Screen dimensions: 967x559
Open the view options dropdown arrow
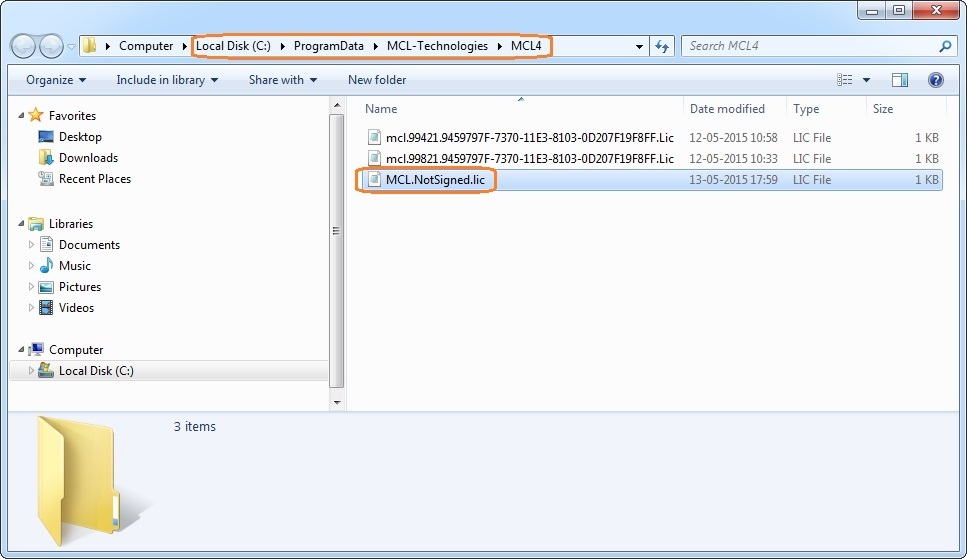tap(866, 80)
